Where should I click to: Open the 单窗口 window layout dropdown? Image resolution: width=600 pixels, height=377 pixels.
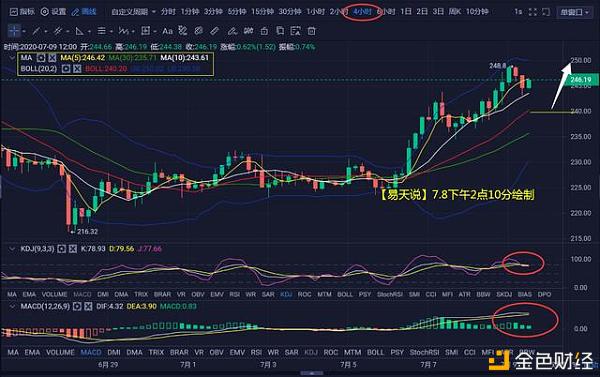tap(574, 12)
